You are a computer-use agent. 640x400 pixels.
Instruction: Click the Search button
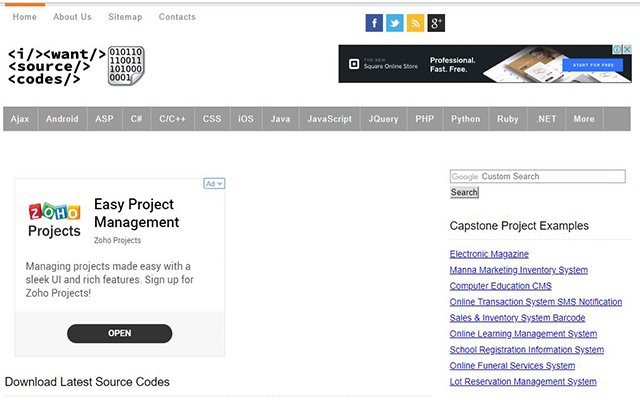click(x=464, y=192)
